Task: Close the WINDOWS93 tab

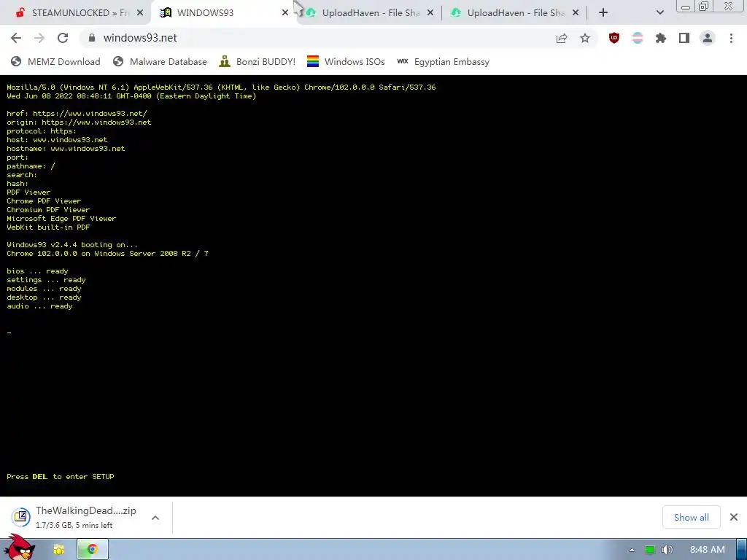Action: pyautogui.click(x=285, y=13)
